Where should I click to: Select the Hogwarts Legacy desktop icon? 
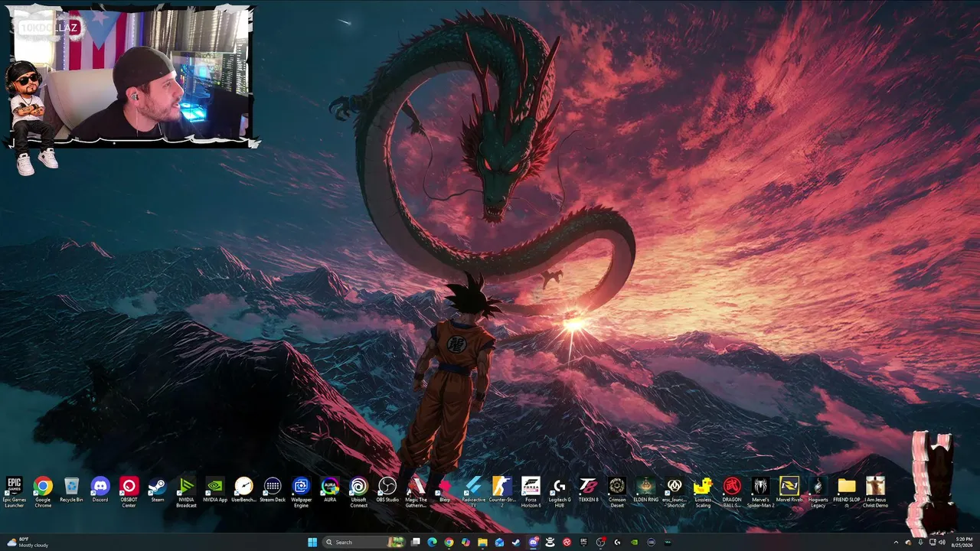coord(818,491)
